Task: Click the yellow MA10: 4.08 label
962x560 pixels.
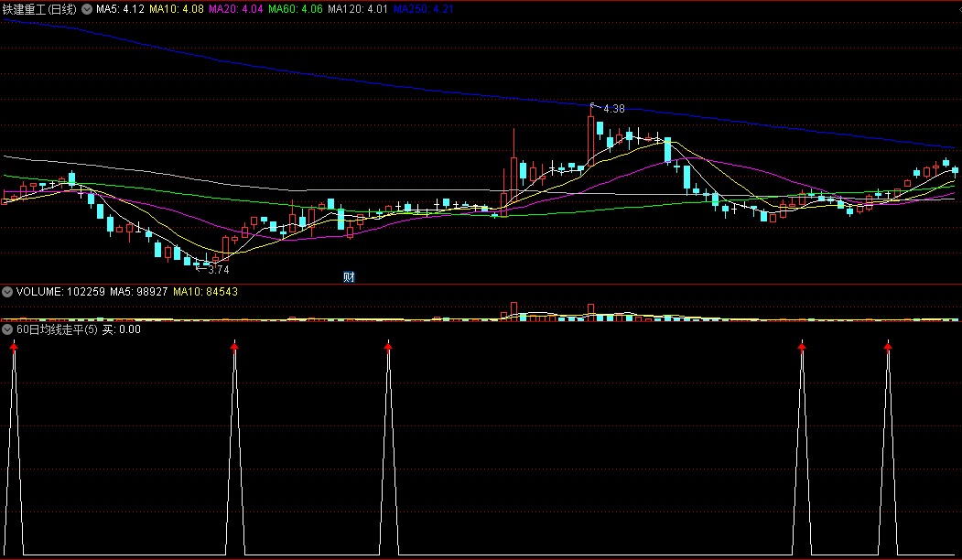Action: click(177, 9)
